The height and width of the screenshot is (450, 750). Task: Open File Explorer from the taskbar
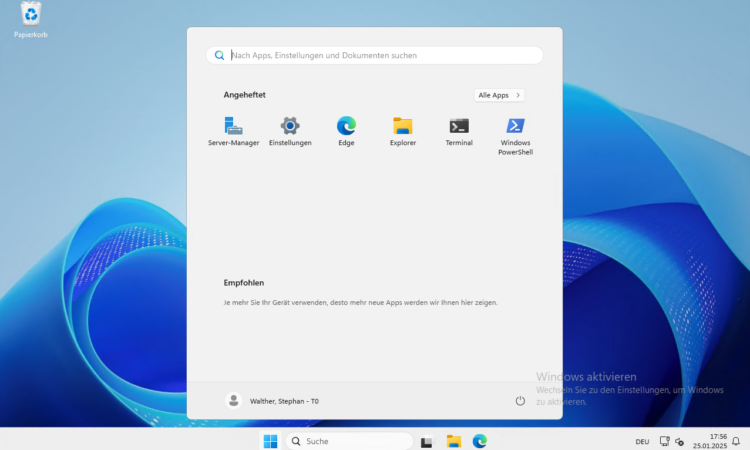453,441
